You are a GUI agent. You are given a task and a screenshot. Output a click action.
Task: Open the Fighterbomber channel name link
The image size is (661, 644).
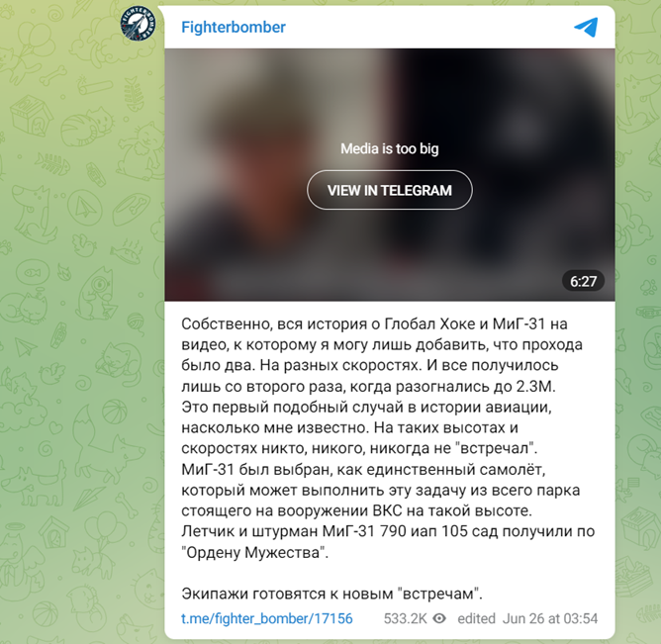click(x=234, y=27)
